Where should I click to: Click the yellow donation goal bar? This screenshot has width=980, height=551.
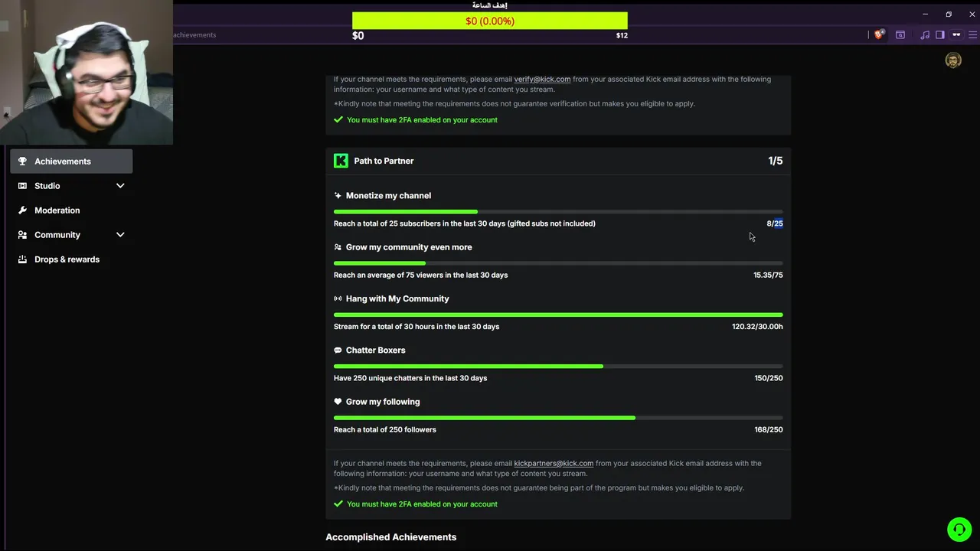pos(489,21)
